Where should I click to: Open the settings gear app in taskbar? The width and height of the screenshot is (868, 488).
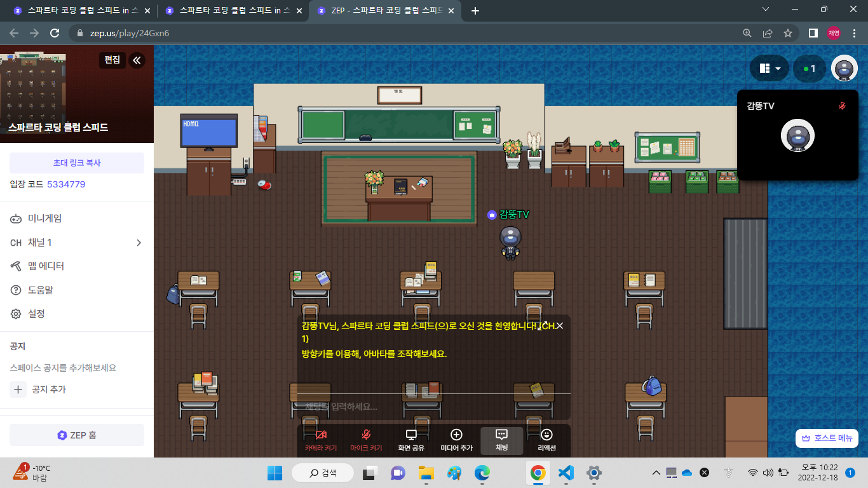coord(594,473)
